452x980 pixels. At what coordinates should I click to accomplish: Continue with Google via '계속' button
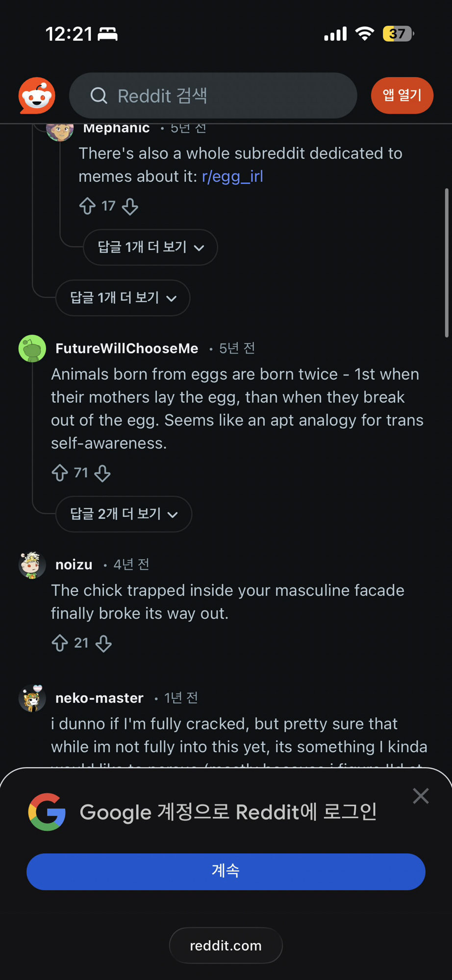(x=226, y=871)
